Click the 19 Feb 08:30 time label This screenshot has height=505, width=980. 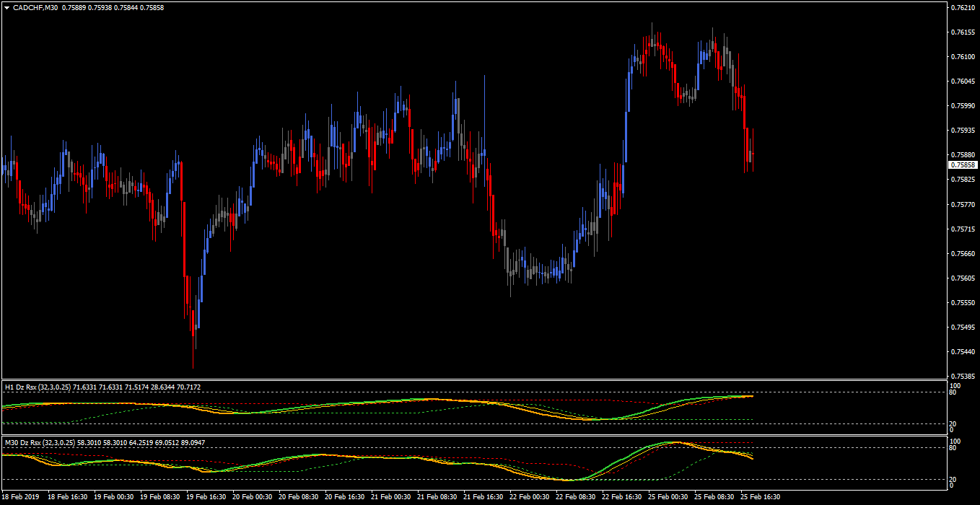coord(160,497)
